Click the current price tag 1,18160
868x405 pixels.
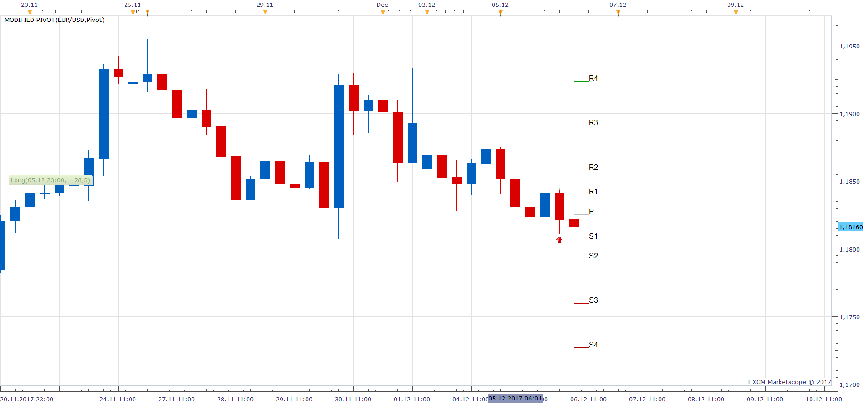tap(851, 227)
